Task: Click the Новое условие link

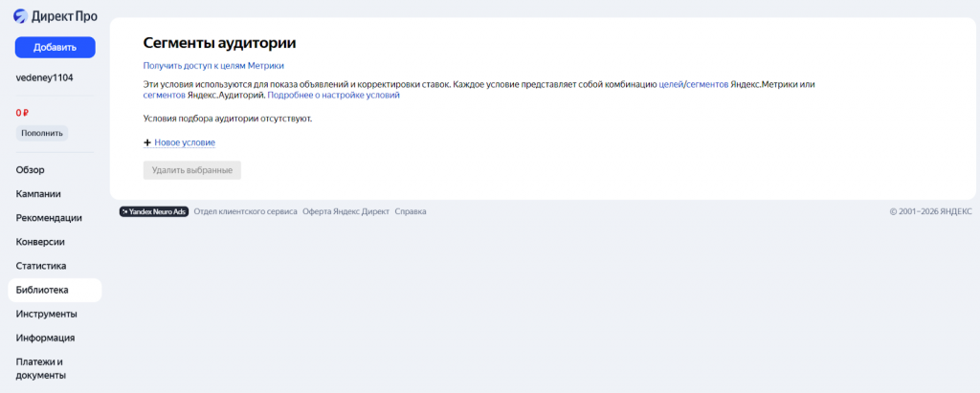Action: (185, 142)
